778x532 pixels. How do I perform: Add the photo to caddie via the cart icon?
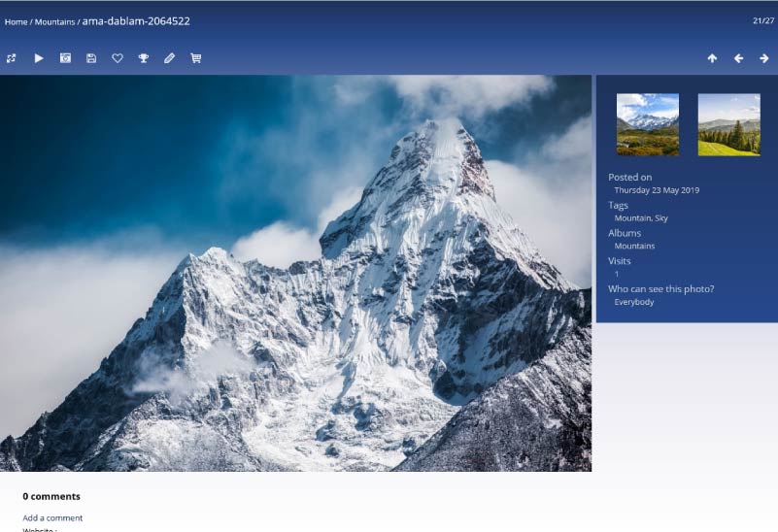tap(195, 58)
